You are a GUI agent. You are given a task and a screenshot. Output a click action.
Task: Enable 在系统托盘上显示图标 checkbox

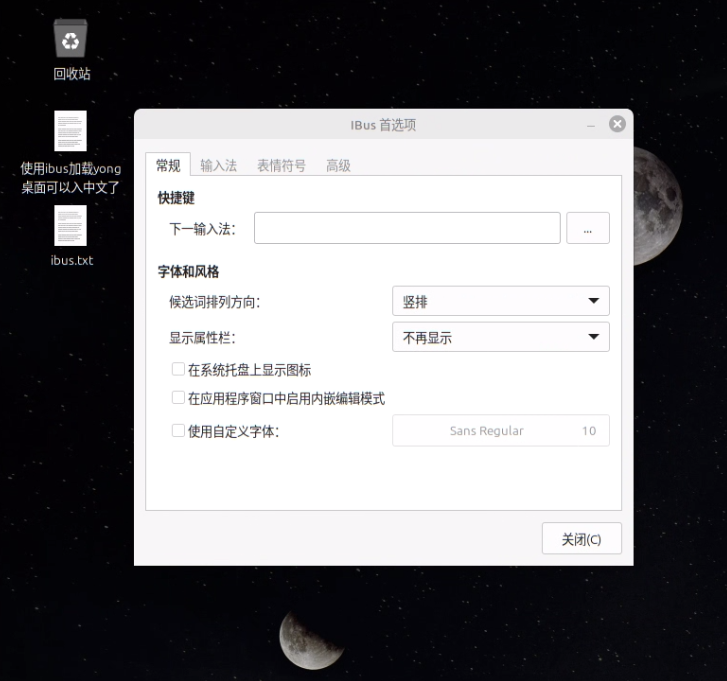[178, 369]
